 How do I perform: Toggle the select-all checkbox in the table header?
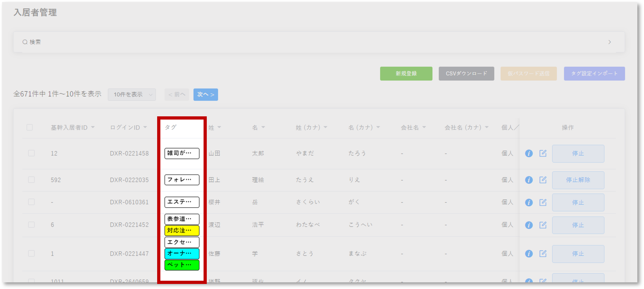click(29, 127)
